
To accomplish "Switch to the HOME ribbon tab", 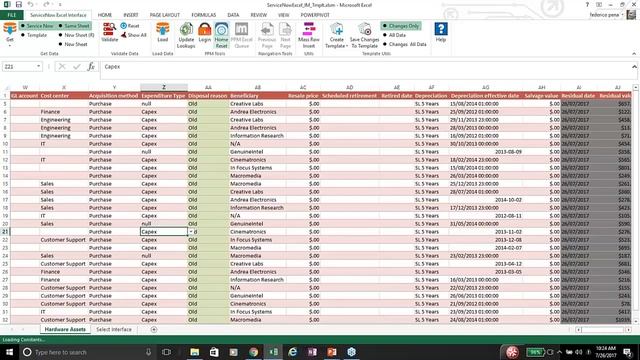I will click(104, 15).
